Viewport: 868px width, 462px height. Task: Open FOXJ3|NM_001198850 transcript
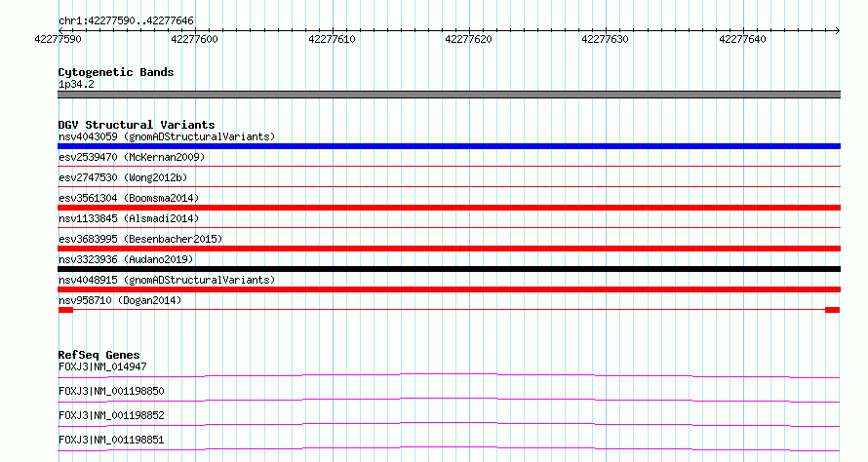click(111, 391)
